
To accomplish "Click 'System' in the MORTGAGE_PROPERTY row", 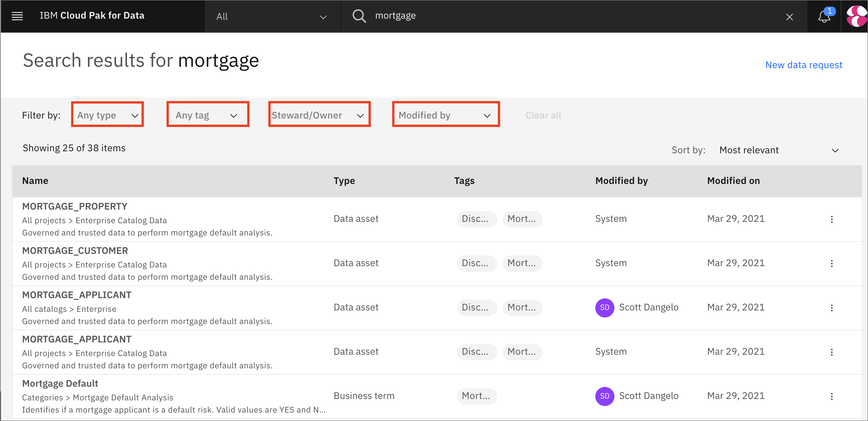I will pos(611,219).
